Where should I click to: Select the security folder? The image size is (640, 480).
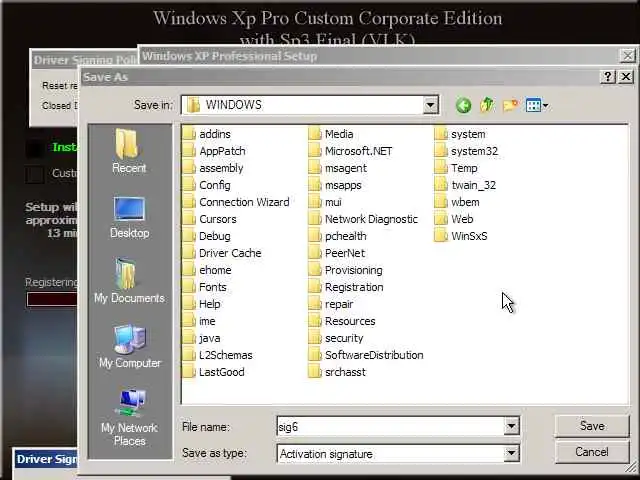click(336, 338)
